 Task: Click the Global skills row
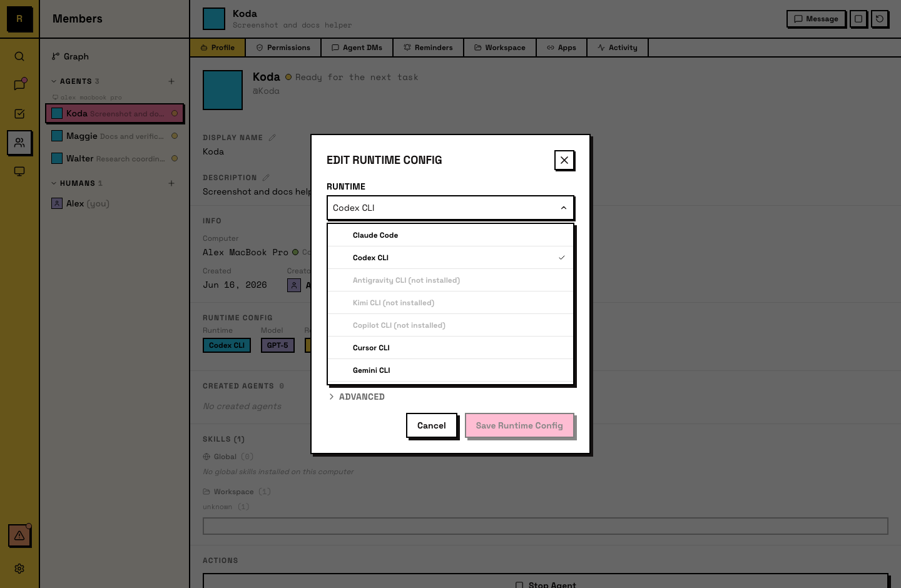click(228, 457)
